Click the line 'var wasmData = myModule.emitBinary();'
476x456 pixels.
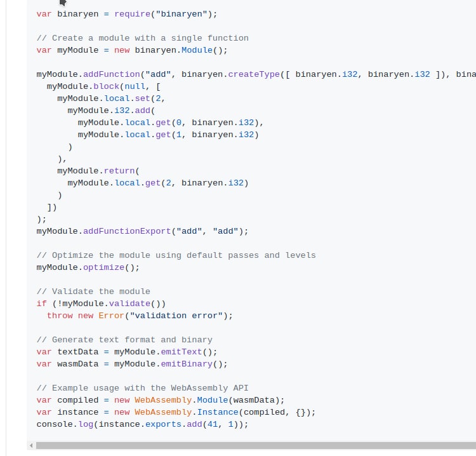(x=132, y=364)
